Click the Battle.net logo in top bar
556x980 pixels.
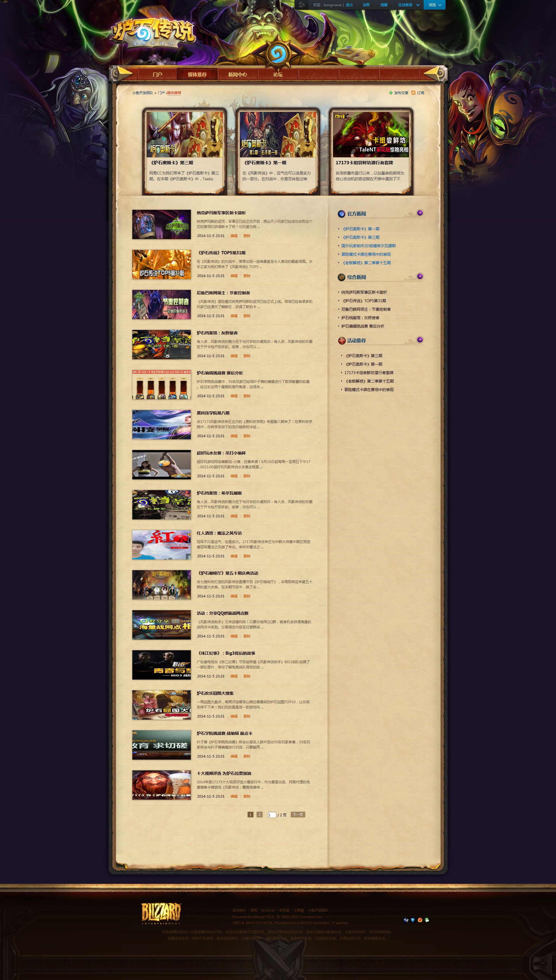click(x=302, y=5)
